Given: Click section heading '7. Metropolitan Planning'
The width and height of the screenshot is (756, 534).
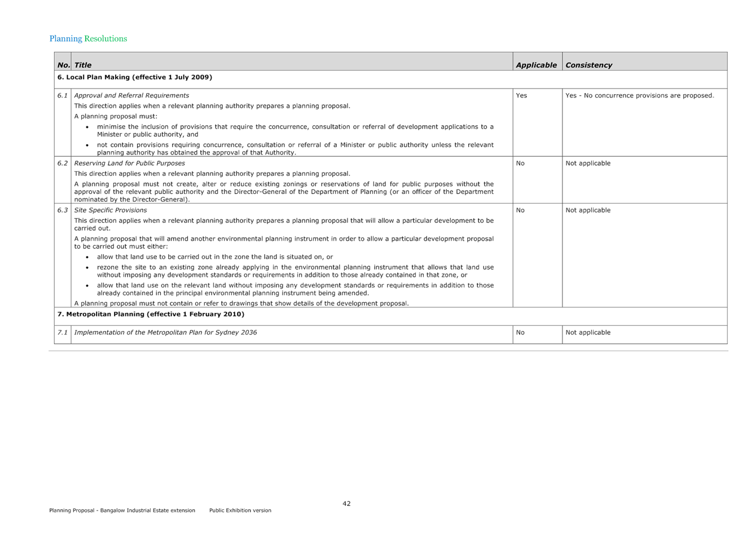Looking at the screenshot, I should tap(151, 314).
